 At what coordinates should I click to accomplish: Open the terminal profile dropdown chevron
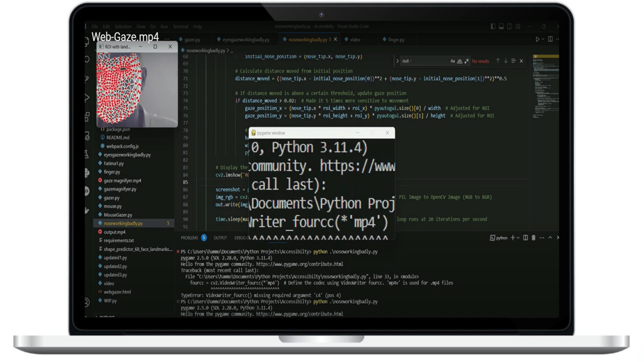[518, 238]
